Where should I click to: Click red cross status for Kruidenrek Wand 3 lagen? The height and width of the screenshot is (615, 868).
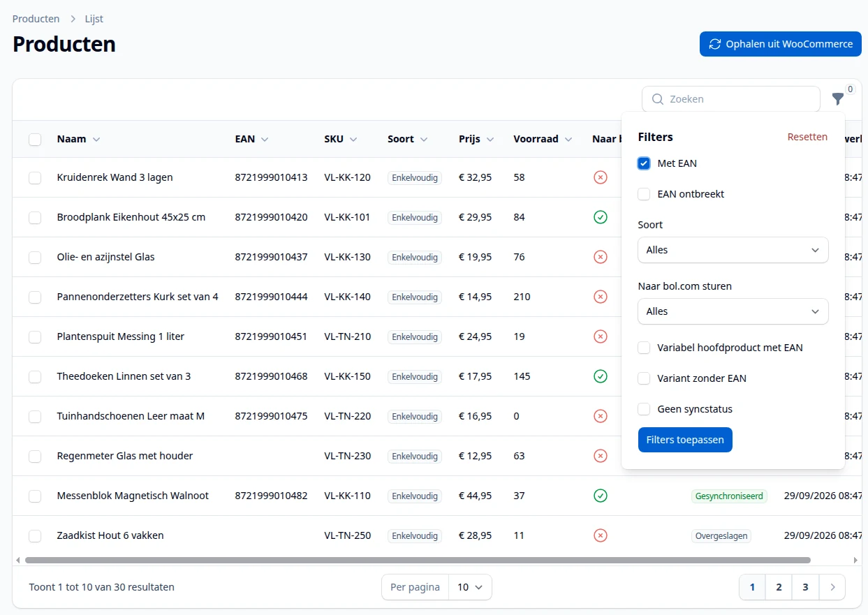600,177
